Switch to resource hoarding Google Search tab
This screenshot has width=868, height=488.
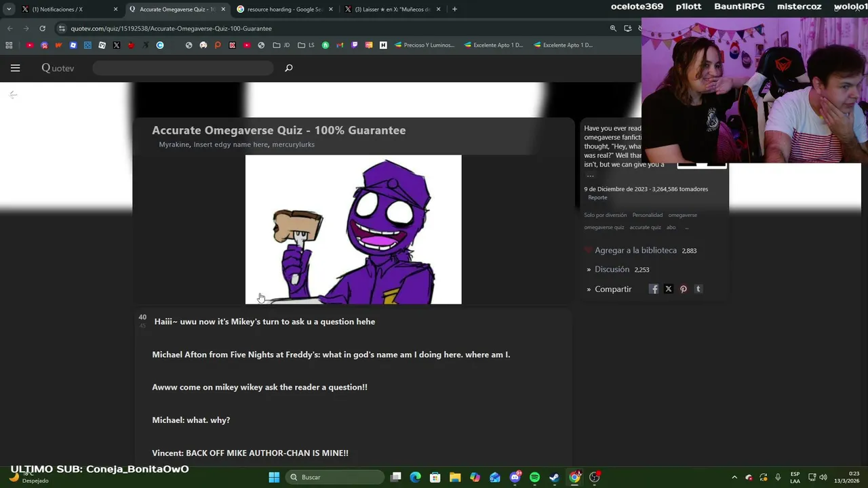(x=285, y=9)
